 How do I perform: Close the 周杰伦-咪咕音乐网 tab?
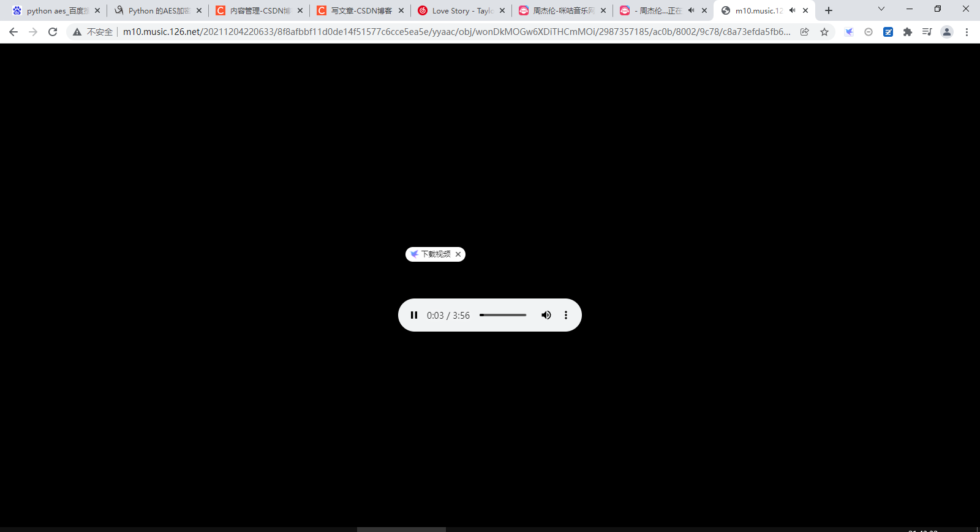pyautogui.click(x=603, y=10)
